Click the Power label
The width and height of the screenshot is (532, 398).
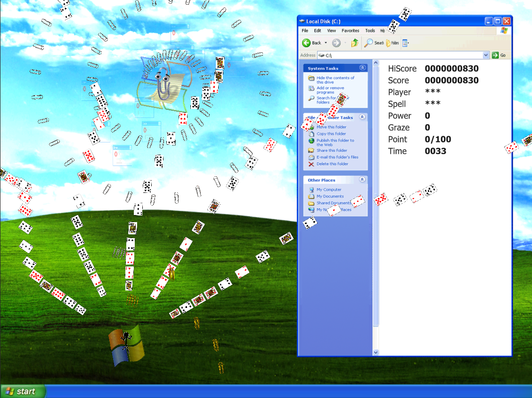pos(399,116)
